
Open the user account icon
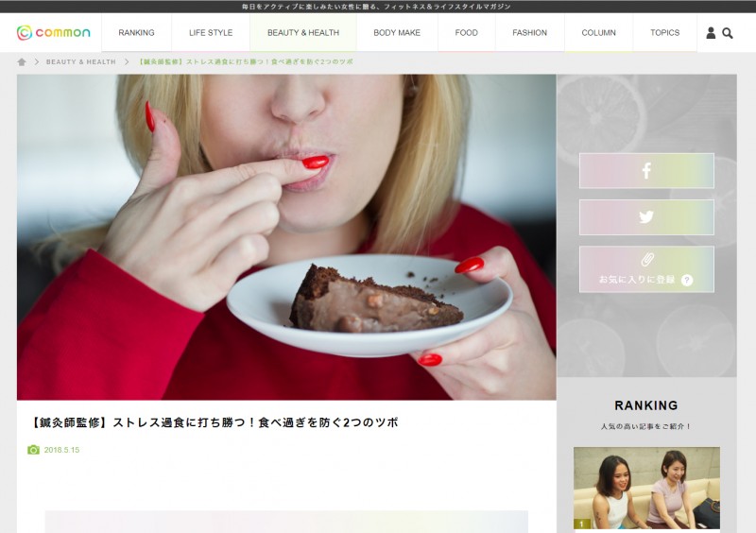tap(711, 33)
